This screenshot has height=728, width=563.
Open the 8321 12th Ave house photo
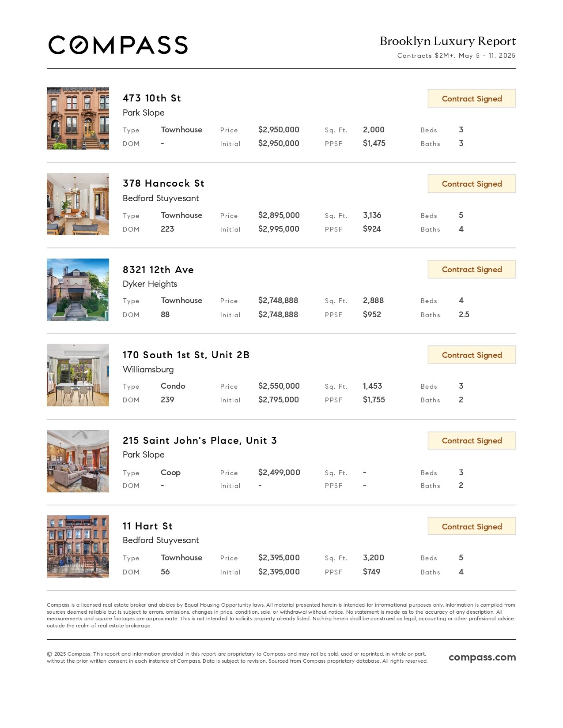pyautogui.click(x=78, y=289)
